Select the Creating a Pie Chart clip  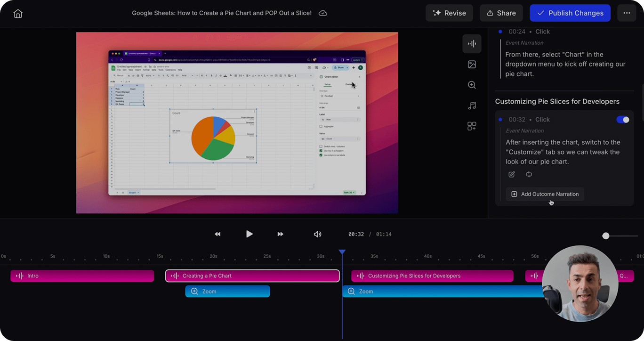(252, 276)
